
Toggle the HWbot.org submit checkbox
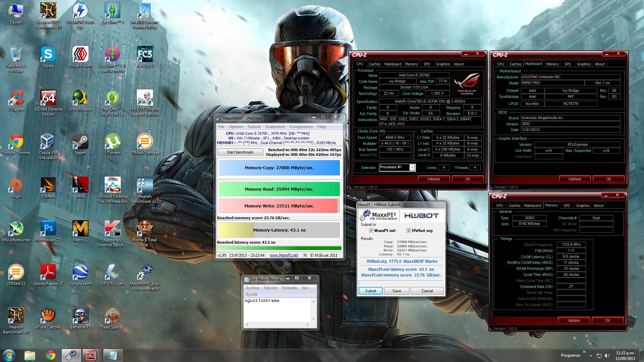point(409,231)
